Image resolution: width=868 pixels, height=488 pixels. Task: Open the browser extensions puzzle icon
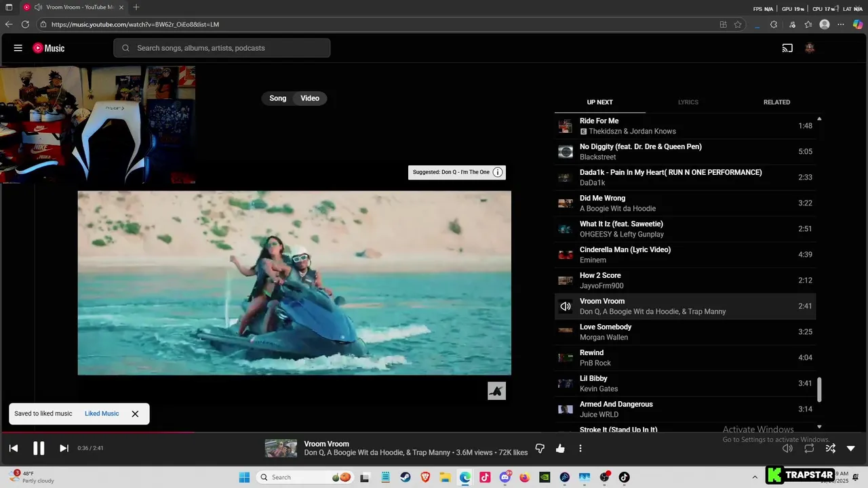click(x=774, y=24)
